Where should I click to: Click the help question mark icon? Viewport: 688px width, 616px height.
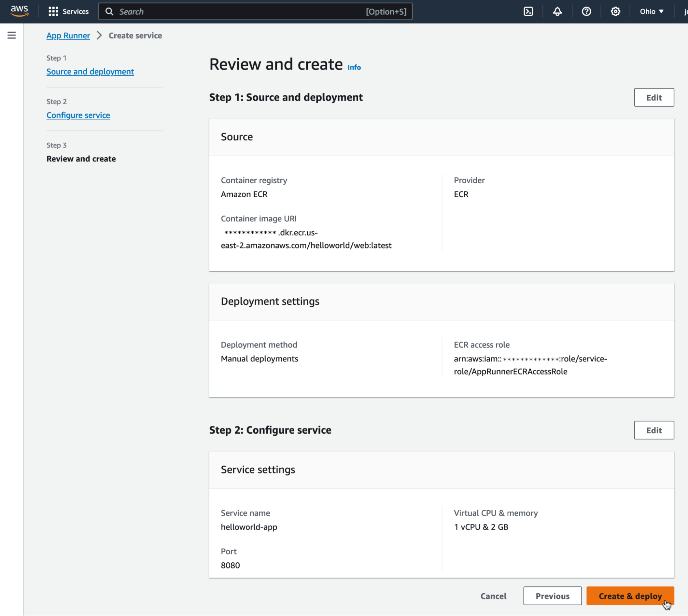pyautogui.click(x=586, y=11)
